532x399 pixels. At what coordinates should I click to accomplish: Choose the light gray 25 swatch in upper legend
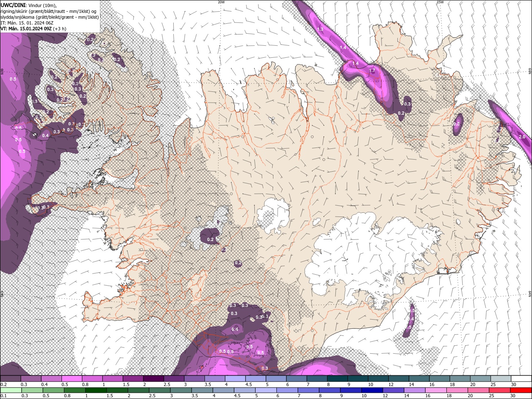click(x=501, y=379)
